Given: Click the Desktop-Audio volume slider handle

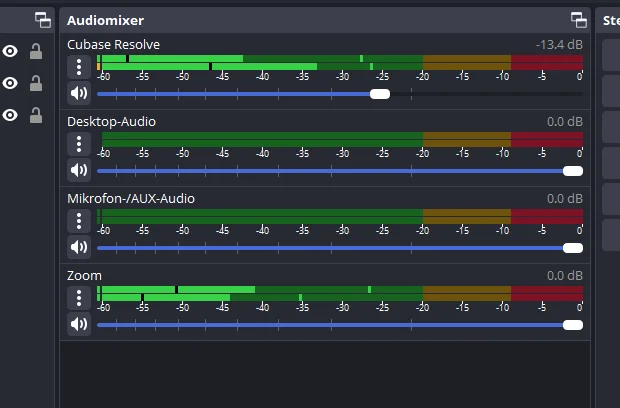Looking at the screenshot, I should (x=573, y=171).
